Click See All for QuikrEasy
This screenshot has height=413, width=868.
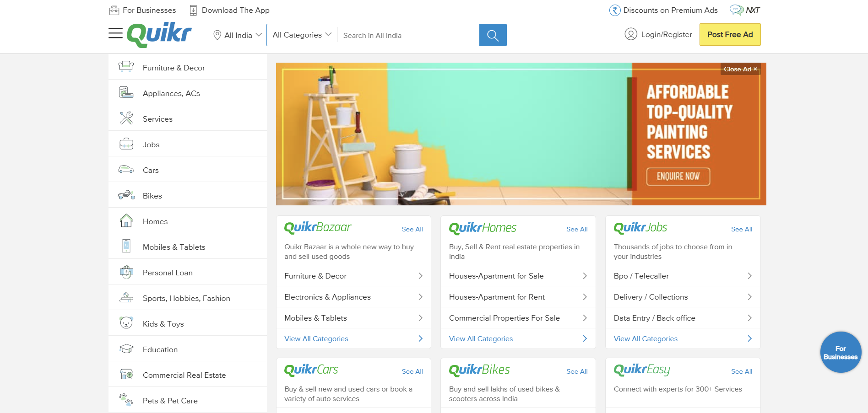point(742,371)
